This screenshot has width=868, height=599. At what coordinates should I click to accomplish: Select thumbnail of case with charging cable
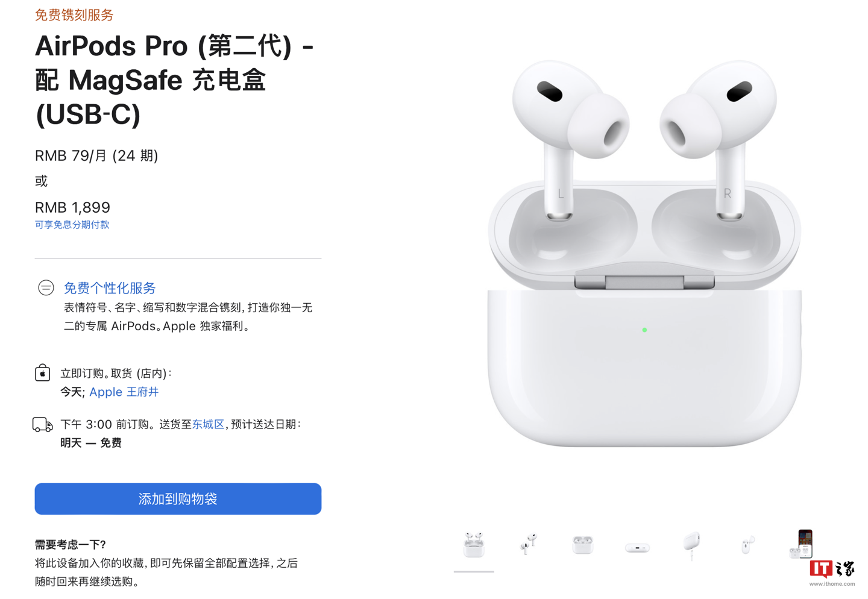tap(691, 545)
